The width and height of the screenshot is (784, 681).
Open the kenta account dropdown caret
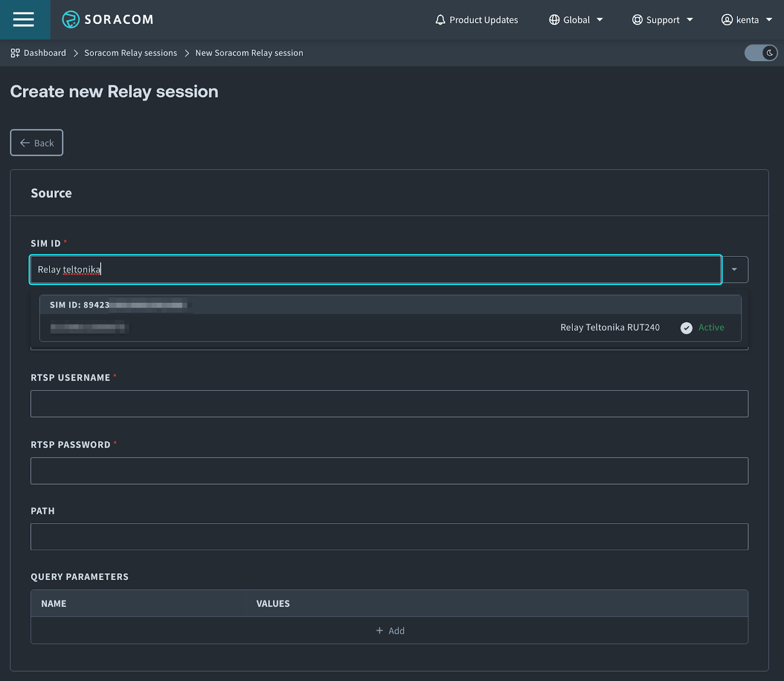coord(769,20)
